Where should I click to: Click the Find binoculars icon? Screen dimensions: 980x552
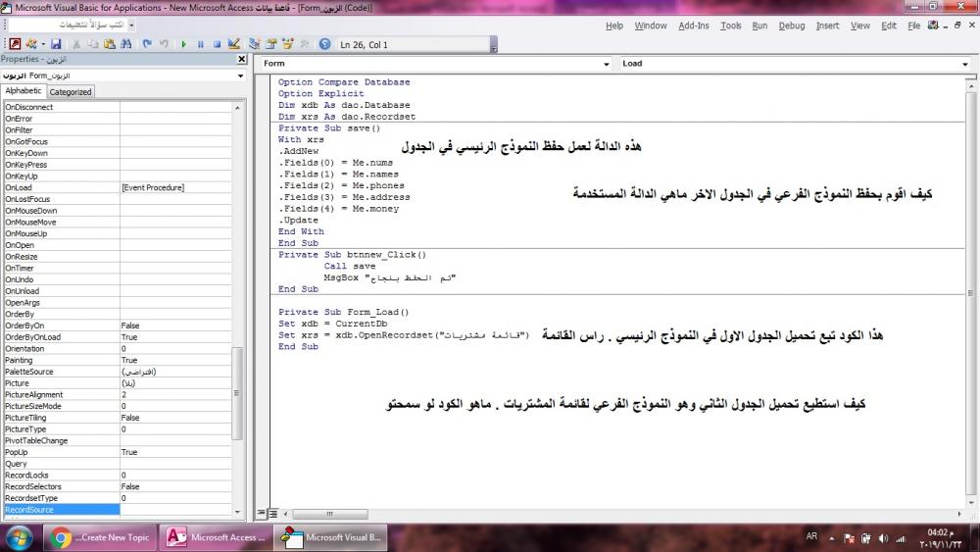point(125,44)
